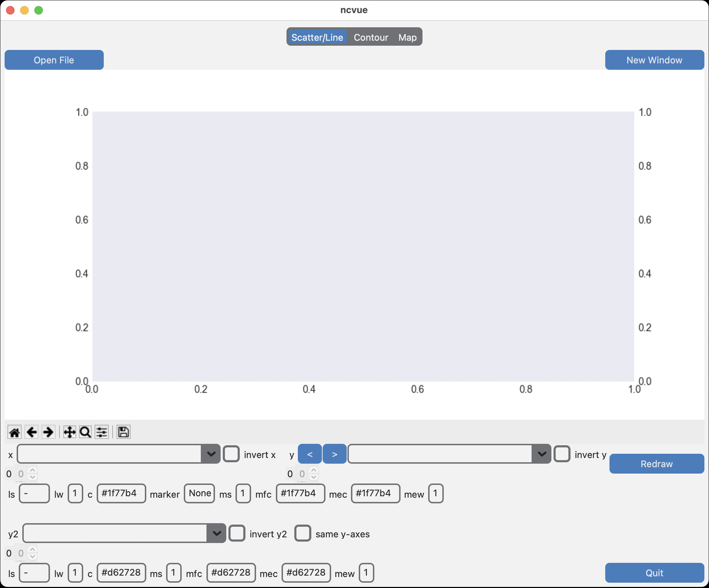This screenshot has width=709, height=588.
Task: Click the marker input field showing None
Action: [x=200, y=493]
